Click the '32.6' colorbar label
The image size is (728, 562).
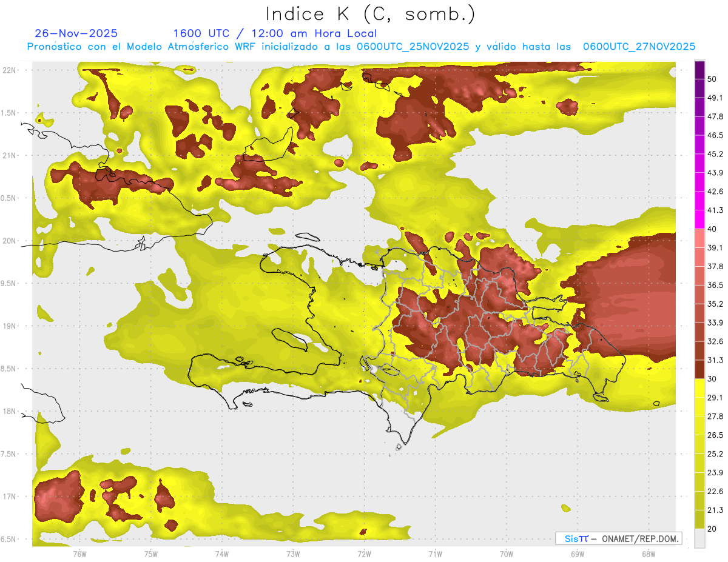[715, 341]
